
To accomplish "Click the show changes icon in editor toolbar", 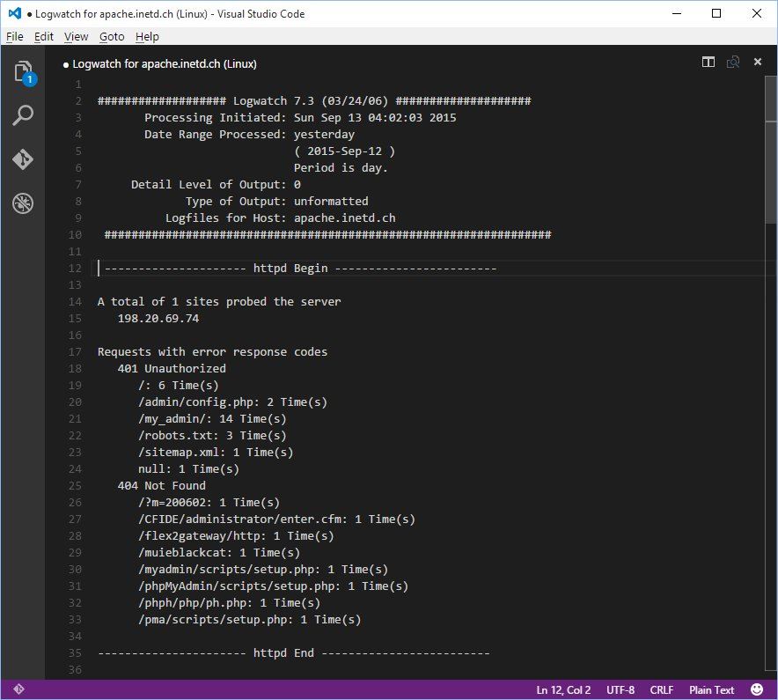I will click(732, 63).
